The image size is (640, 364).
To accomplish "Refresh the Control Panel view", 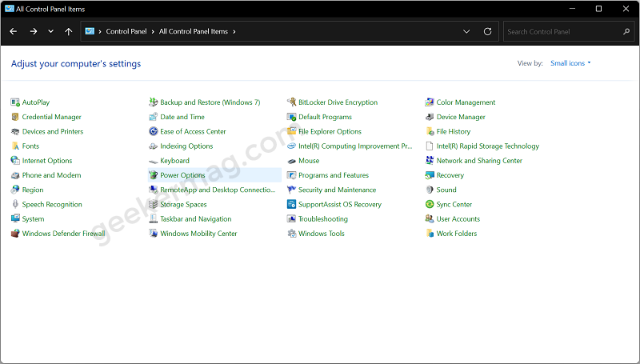I will (x=487, y=31).
